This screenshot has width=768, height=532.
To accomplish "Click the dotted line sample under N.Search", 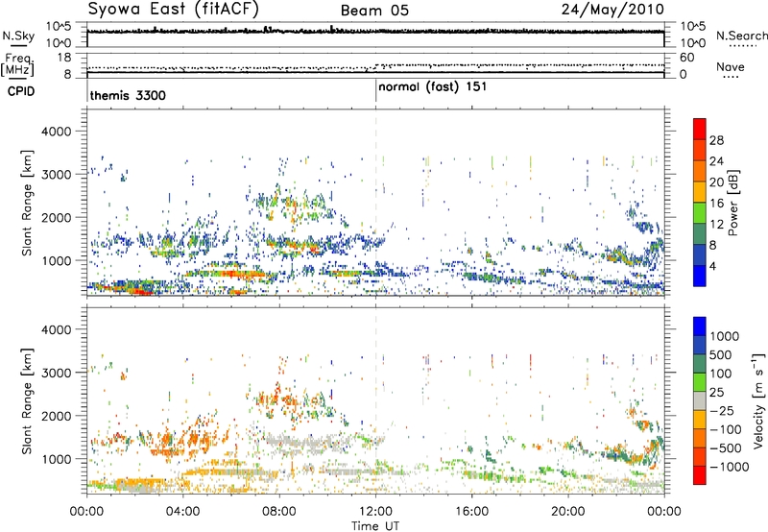I will coord(742,46).
